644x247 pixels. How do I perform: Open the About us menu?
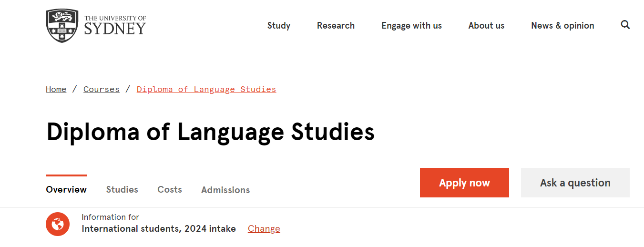point(486,26)
